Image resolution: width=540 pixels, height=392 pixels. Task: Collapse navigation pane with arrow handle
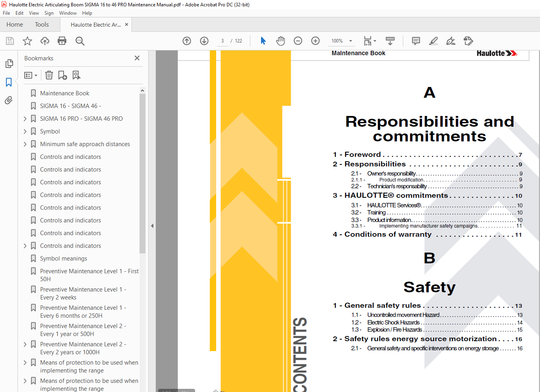(152, 226)
